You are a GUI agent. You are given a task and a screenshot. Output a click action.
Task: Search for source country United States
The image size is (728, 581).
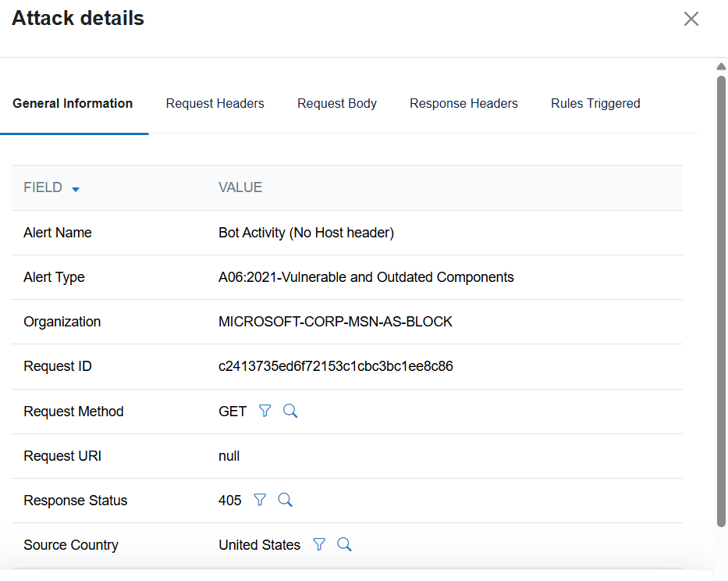[344, 544]
